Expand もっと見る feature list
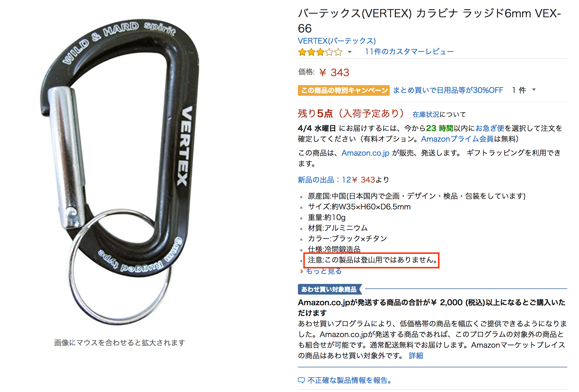This screenshot has width=579, height=392. click(x=324, y=271)
